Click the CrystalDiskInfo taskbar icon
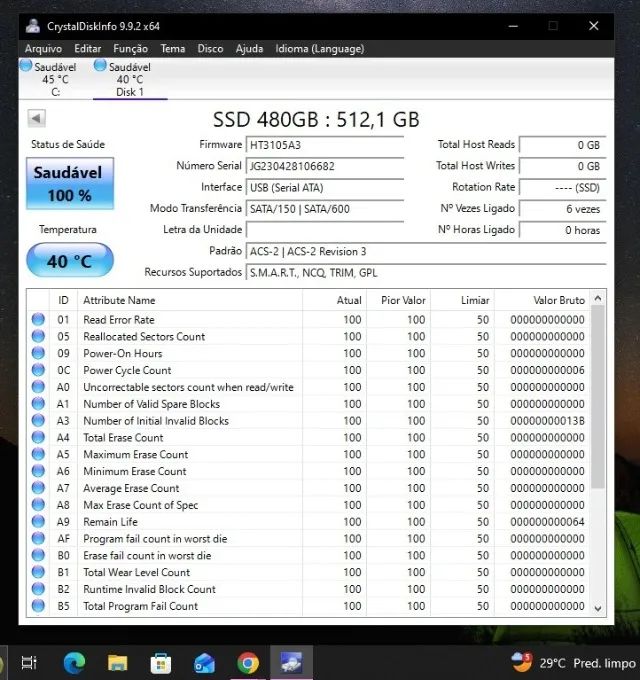 291,662
